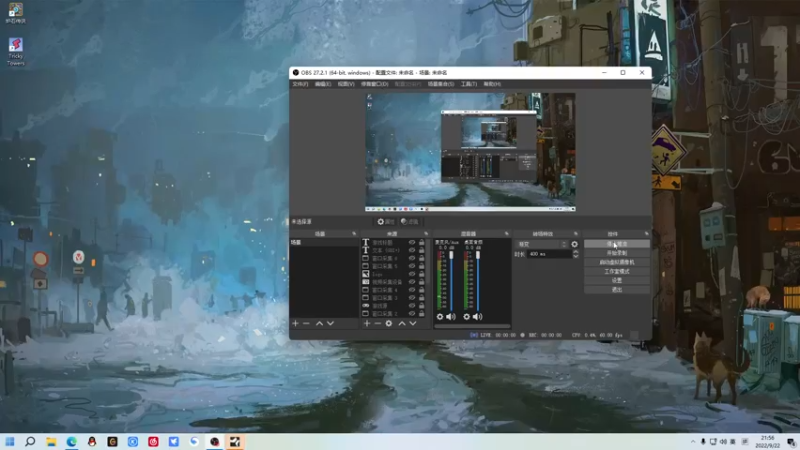
Task: Open the 帮助(H) menu
Action: pyautogui.click(x=492, y=84)
